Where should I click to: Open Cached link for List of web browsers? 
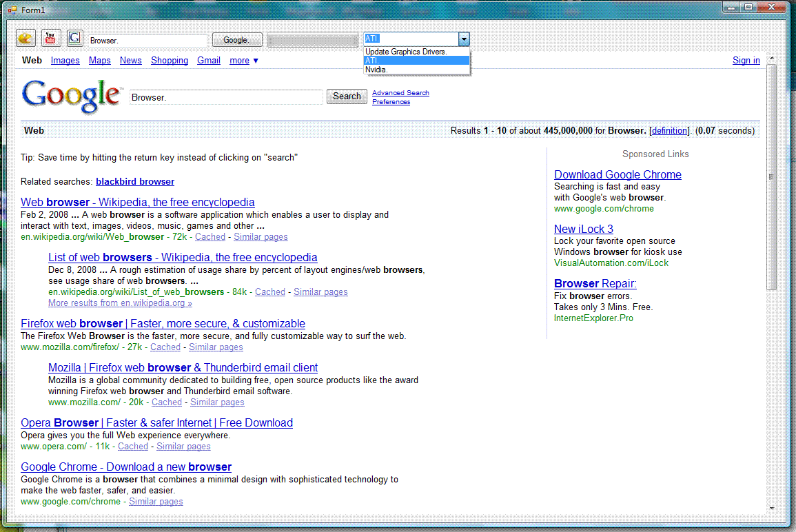[x=270, y=292]
